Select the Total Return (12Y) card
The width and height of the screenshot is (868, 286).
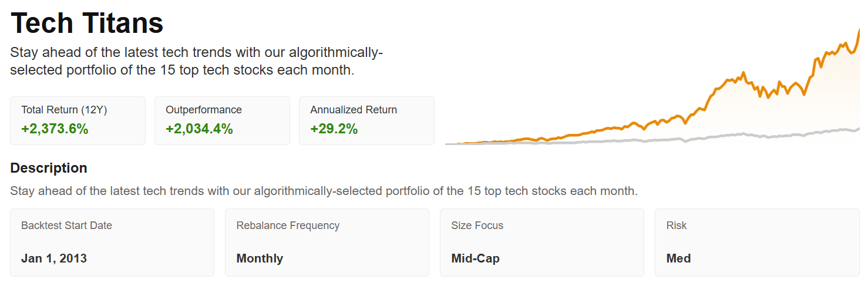[x=78, y=120]
